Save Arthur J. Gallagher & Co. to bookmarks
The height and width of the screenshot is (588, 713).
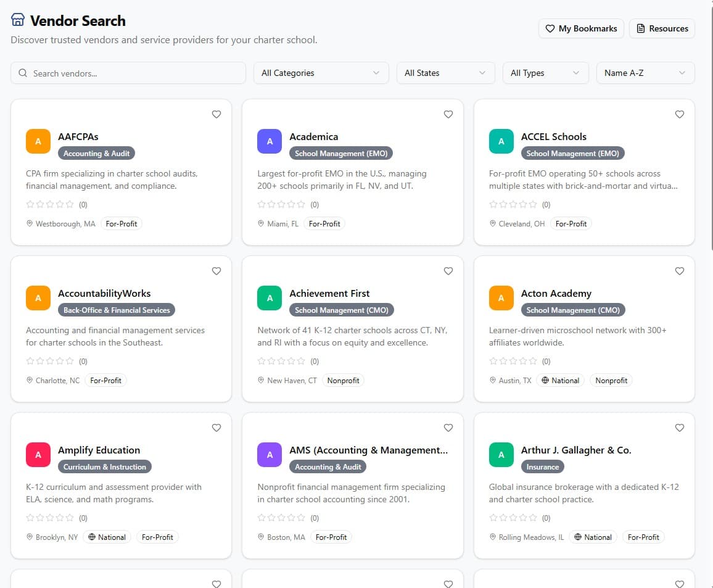680,428
